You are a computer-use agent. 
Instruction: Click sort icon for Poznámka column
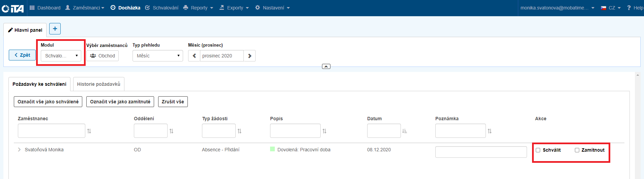coord(490,131)
